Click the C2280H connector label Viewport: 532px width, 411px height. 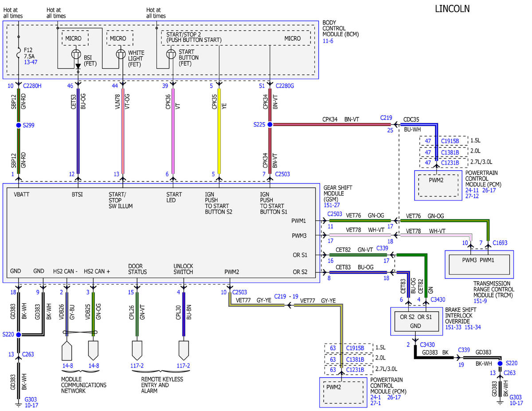click(x=32, y=85)
